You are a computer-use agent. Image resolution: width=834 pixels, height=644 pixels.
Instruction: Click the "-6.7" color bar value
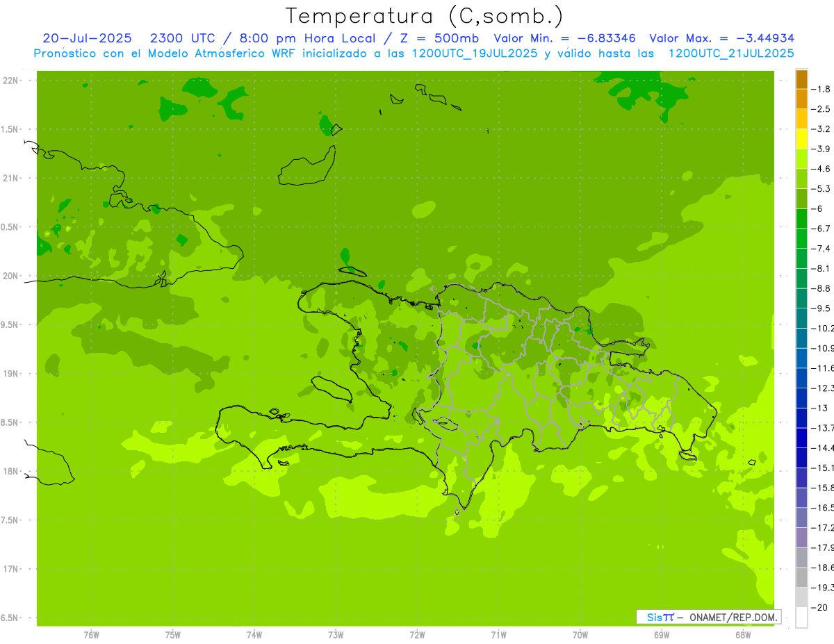[821, 229]
